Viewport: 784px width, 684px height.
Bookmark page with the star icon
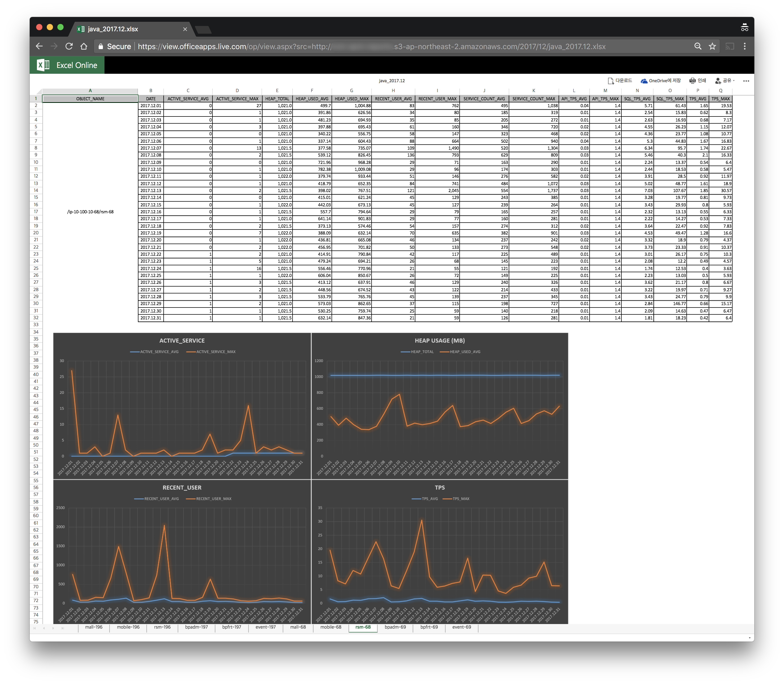[712, 47]
